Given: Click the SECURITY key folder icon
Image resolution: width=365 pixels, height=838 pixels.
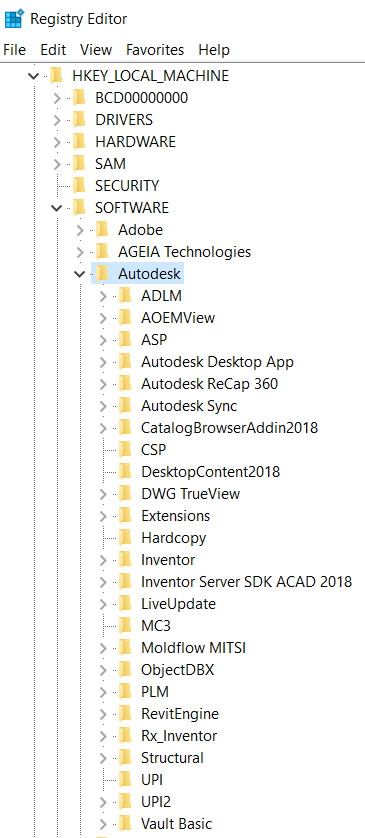Looking at the screenshot, I should point(79,185).
